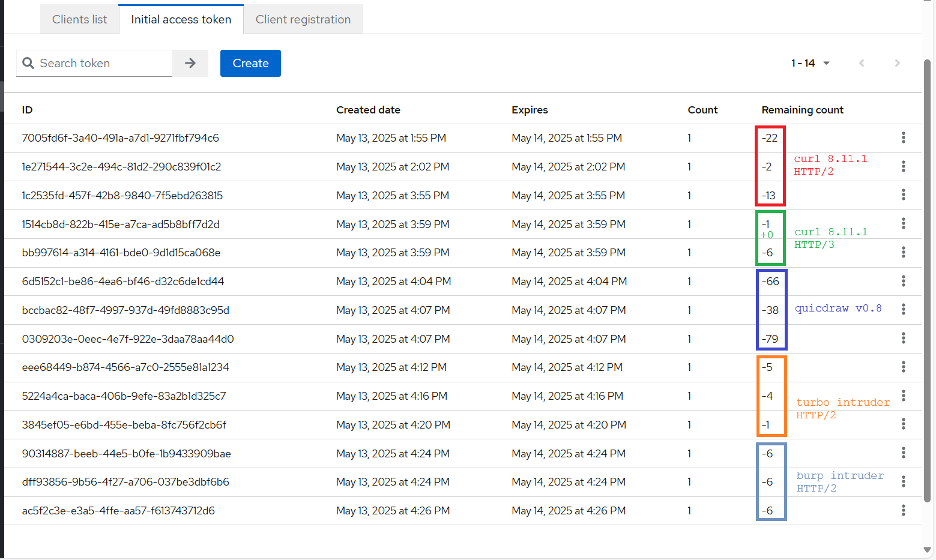
Task: Click three-dot menu for token 90314887-beeb-44e5-b0fe-1b9433909bae
Action: tap(903, 453)
